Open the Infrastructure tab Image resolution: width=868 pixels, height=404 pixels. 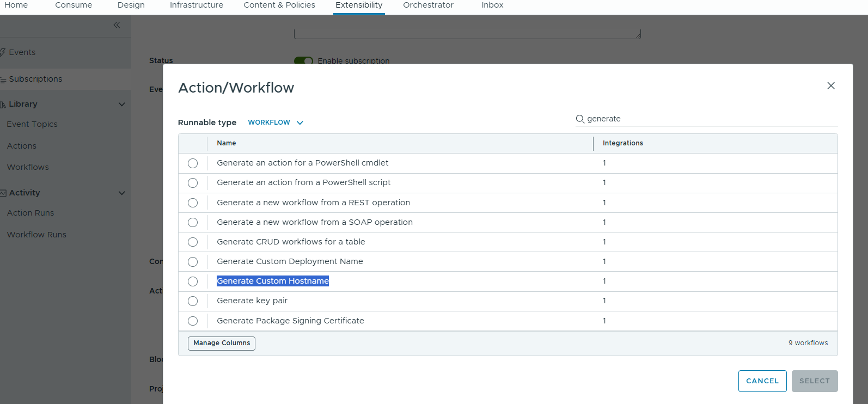point(196,5)
